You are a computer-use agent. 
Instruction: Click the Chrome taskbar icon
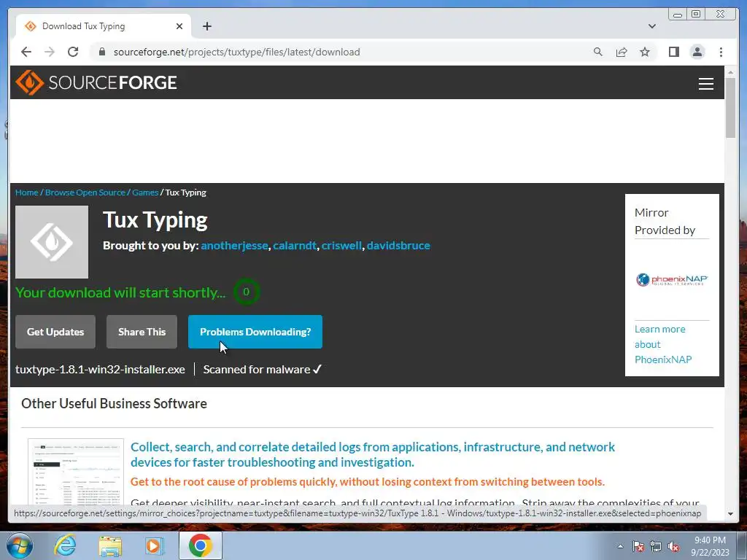pyautogui.click(x=200, y=545)
